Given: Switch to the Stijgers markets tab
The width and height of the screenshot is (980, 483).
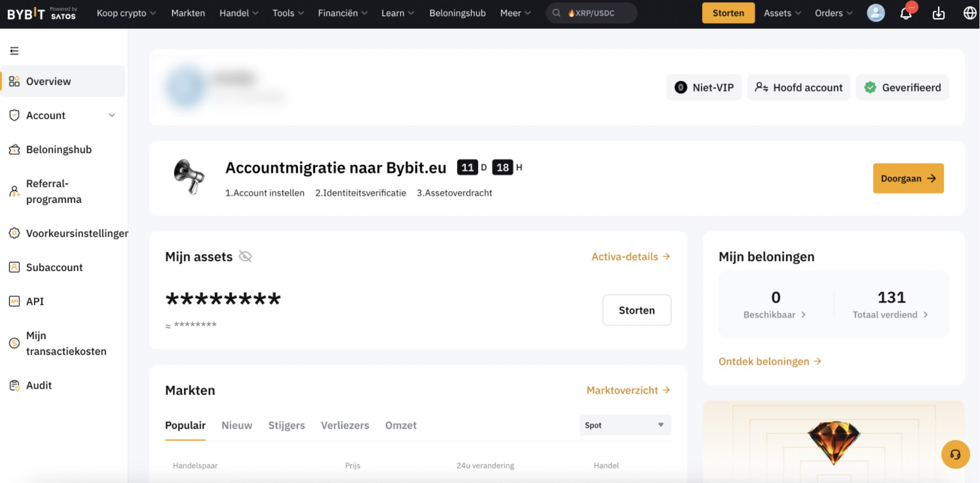Looking at the screenshot, I should [x=287, y=426].
